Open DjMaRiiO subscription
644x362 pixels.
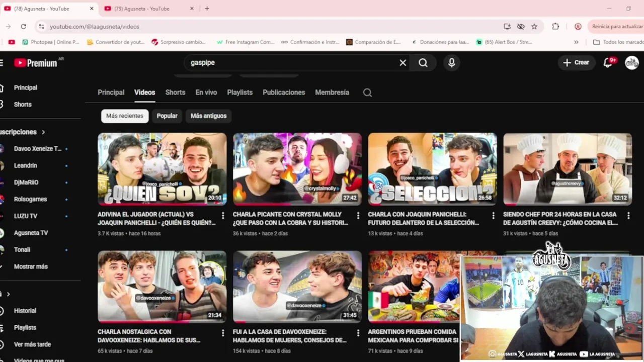click(26, 183)
